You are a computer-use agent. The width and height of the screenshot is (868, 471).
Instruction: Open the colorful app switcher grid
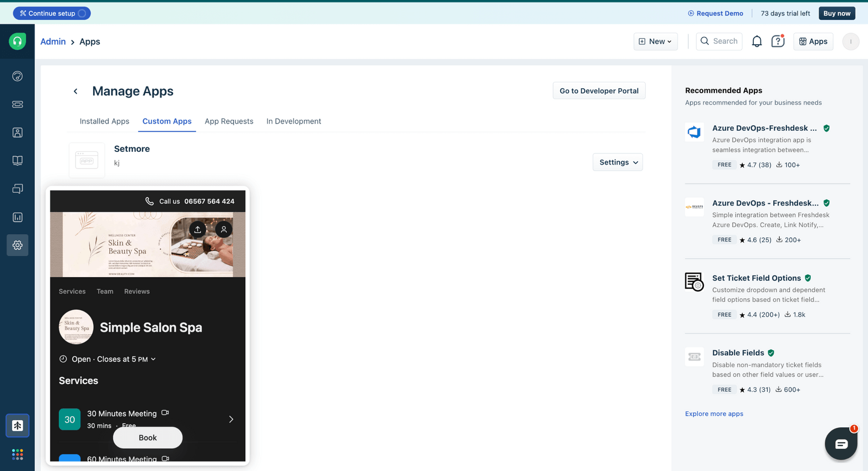17,454
